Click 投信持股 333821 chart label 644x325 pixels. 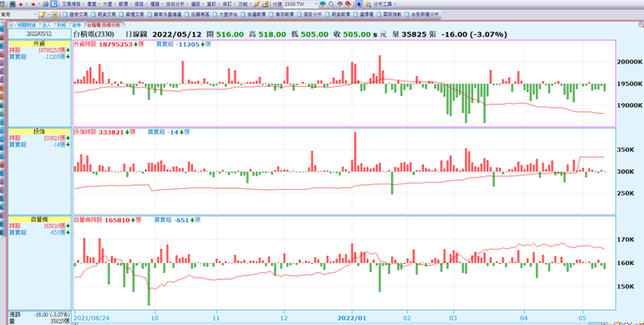click(105, 133)
